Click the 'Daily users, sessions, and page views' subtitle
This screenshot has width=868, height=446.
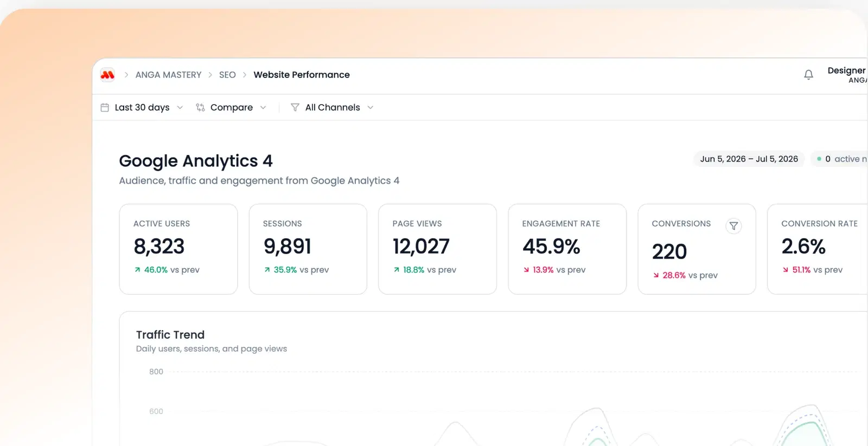212,349
